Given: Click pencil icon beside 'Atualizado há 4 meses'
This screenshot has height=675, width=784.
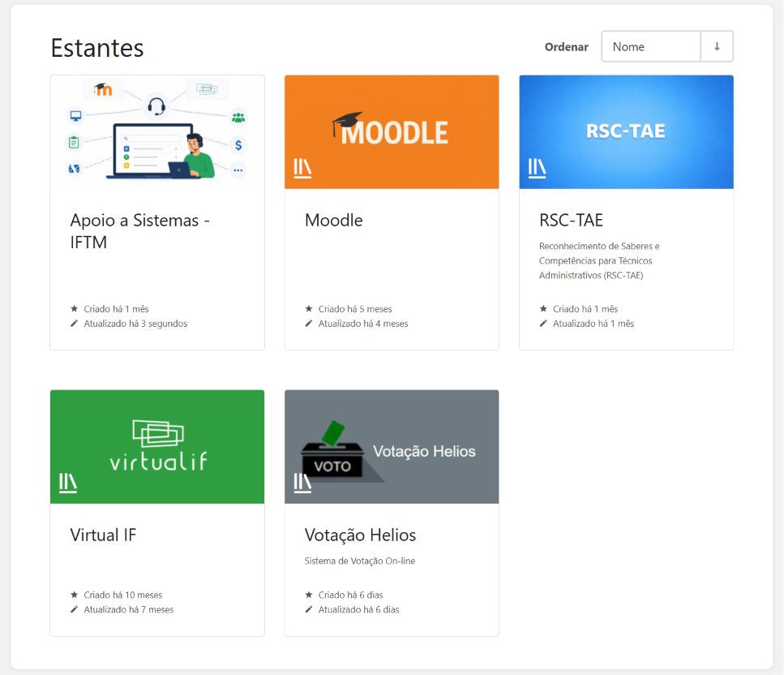Looking at the screenshot, I should 309,323.
